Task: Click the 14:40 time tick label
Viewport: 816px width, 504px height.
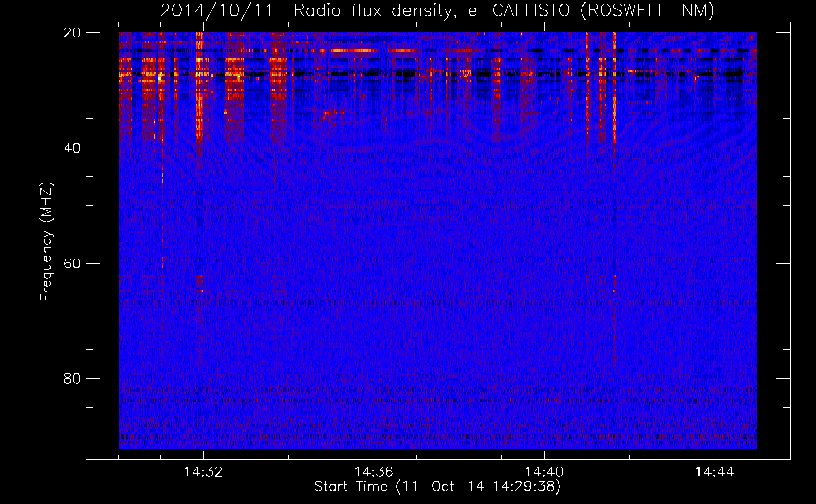Action: pyautogui.click(x=544, y=472)
